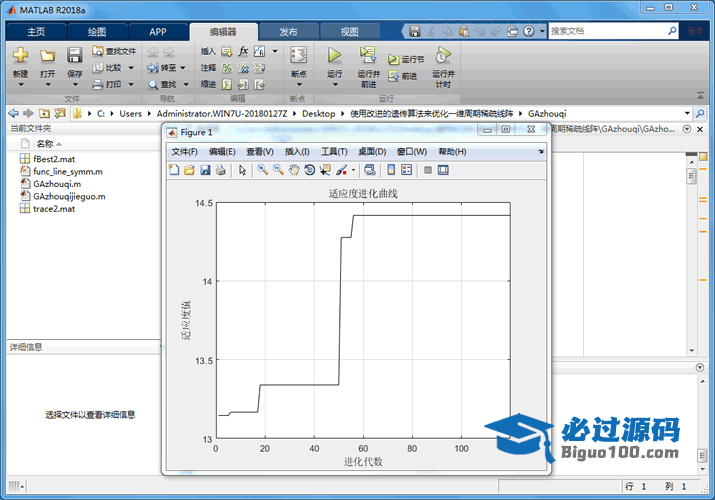The image size is (715, 500).
Task: Select Figure 1 edit plot arrow tool
Action: click(x=242, y=170)
